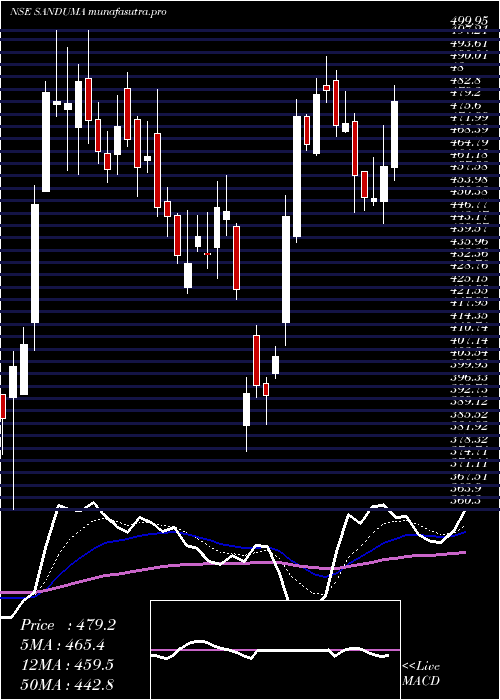Click the 378.32 price axis label
500x700 pixels.
(x=471, y=439)
